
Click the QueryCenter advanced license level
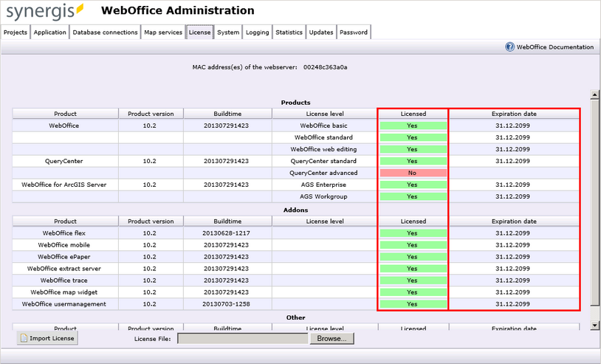coord(324,173)
